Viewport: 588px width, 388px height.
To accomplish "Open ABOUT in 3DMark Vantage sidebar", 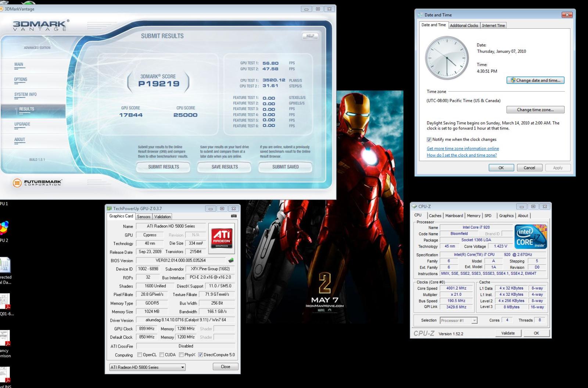I will click(x=19, y=140).
